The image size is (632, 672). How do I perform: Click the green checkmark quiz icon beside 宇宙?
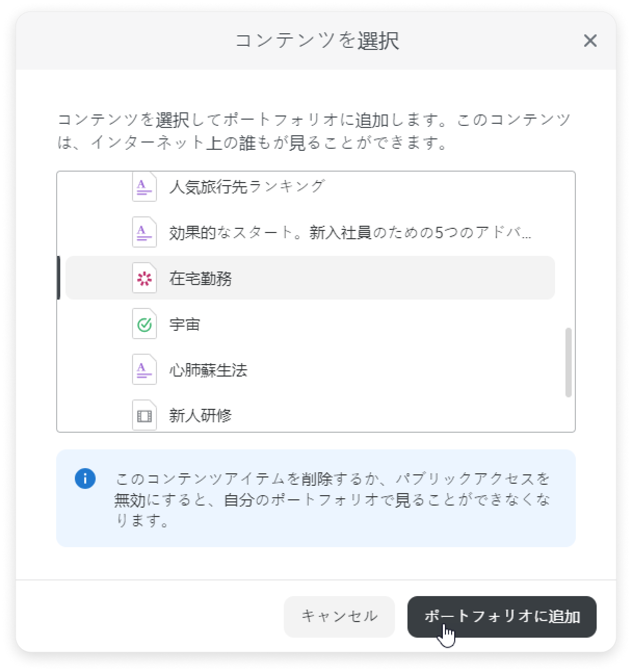click(x=144, y=324)
